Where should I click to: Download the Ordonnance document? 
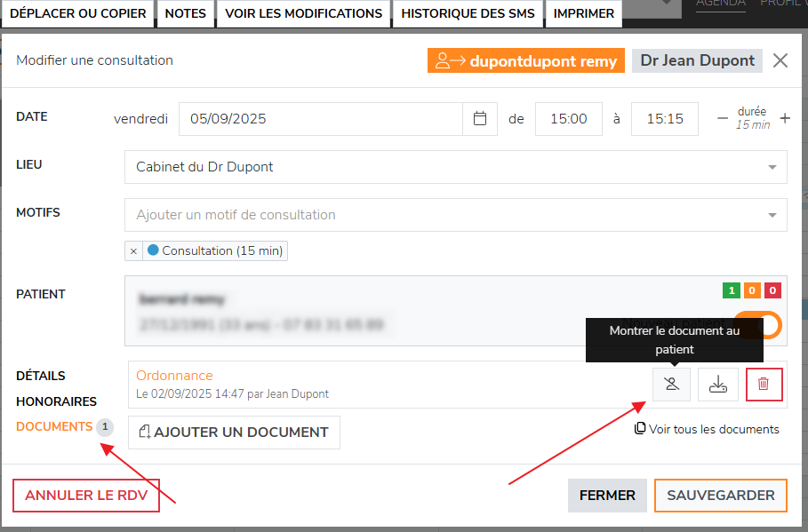coord(717,385)
